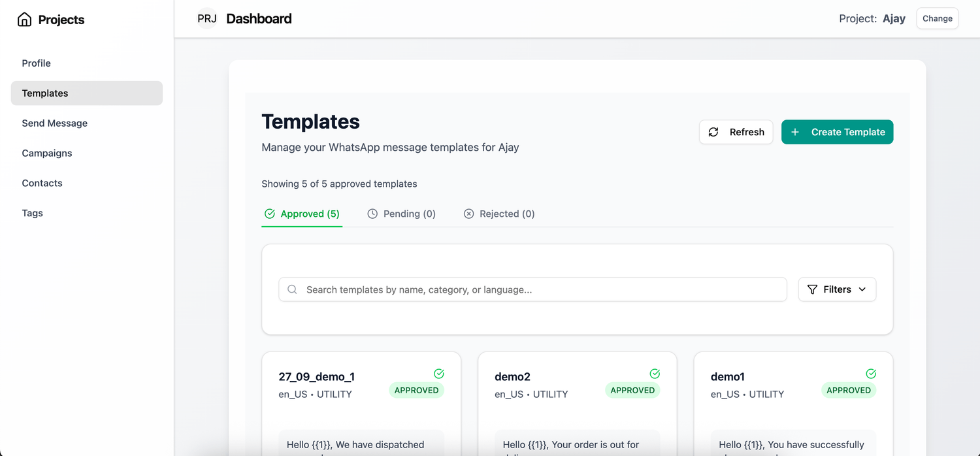Select the Approved (5) tab
Screen dimensions: 980x456
pyautogui.click(x=302, y=214)
